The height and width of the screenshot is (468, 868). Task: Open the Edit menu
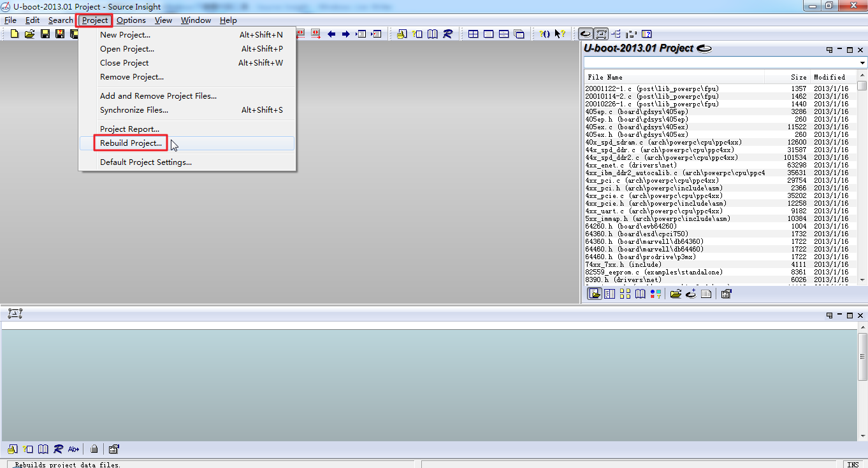pyautogui.click(x=33, y=20)
